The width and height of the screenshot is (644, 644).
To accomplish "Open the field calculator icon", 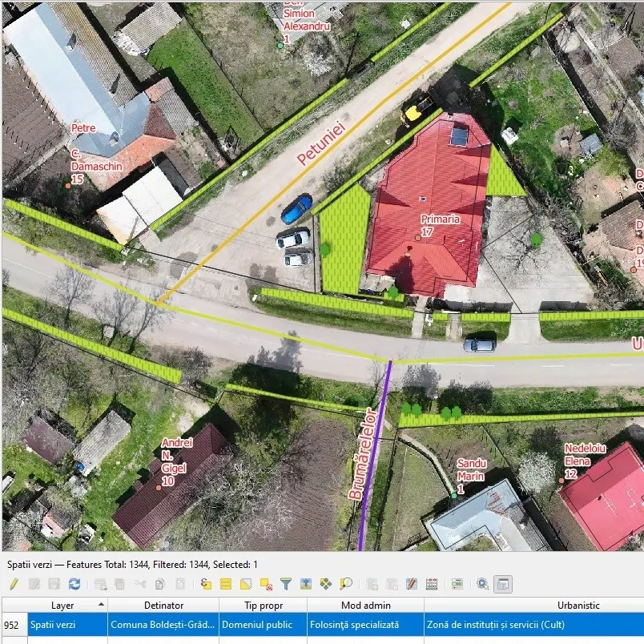I will (x=432, y=584).
